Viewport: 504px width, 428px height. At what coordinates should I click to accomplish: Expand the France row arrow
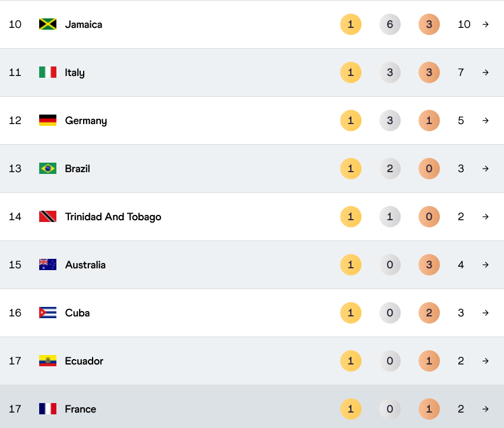486,409
